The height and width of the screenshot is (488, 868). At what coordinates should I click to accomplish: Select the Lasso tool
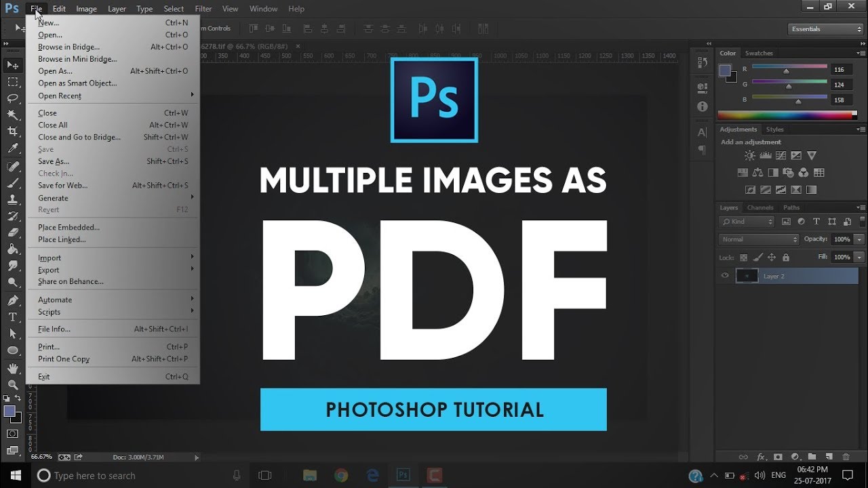[12, 99]
